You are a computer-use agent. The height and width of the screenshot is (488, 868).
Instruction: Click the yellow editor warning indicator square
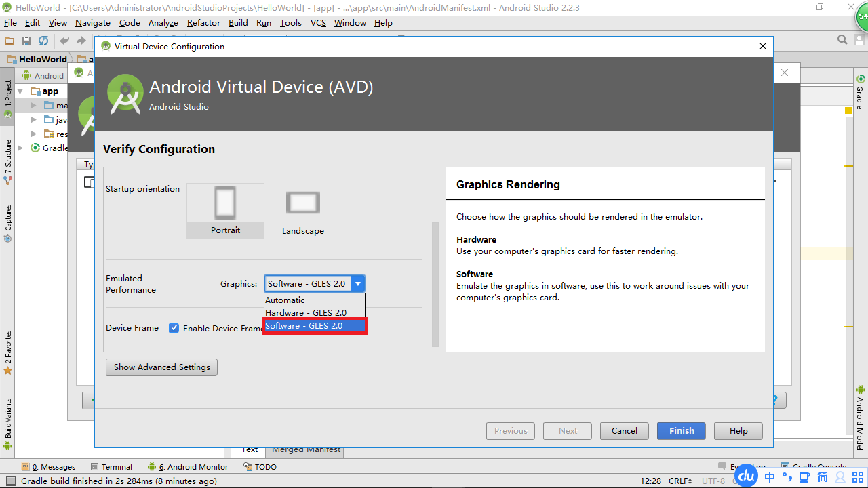tap(848, 110)
